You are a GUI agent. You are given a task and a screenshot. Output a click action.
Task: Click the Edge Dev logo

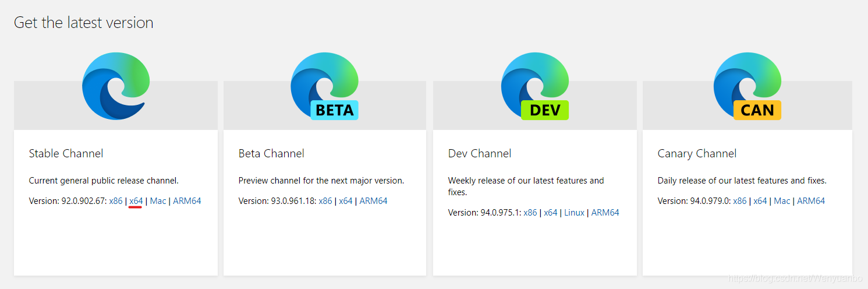535,86
